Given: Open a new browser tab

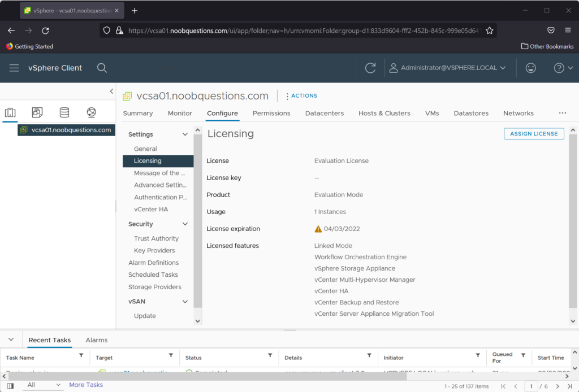Looking at the screenshot, I should click(x=135, y=11).
